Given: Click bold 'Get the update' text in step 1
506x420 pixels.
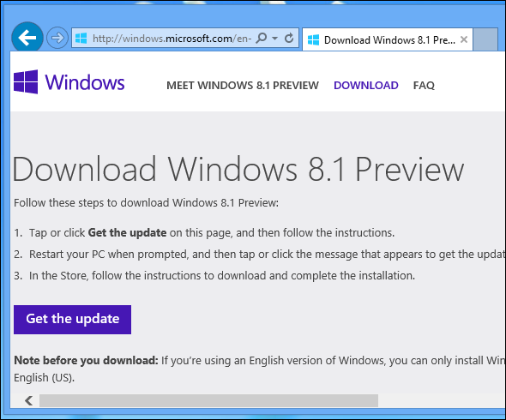Looking at the screenshot, I should click(x=127, y=232).
